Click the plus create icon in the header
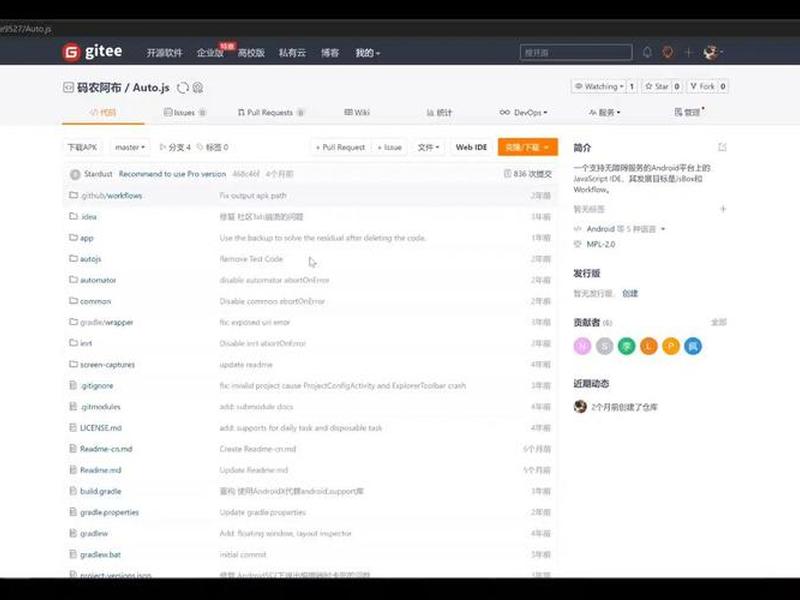 coord(688,52)
